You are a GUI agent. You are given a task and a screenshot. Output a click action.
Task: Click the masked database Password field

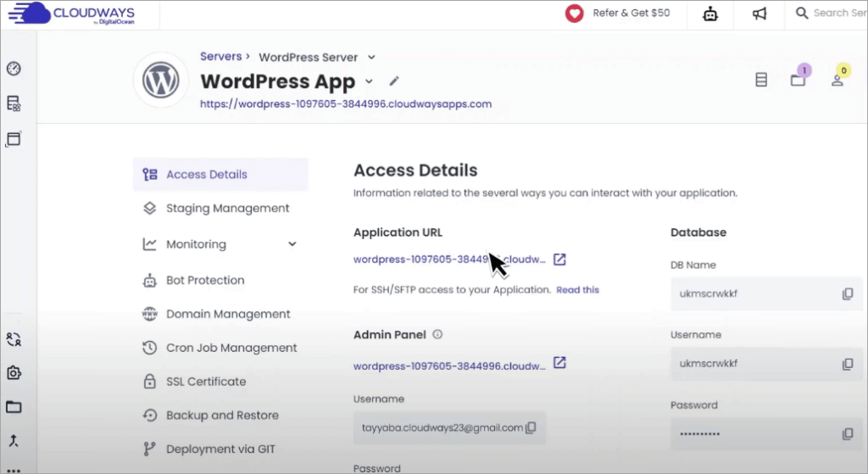pyautogui.click(x=766, y=434)
